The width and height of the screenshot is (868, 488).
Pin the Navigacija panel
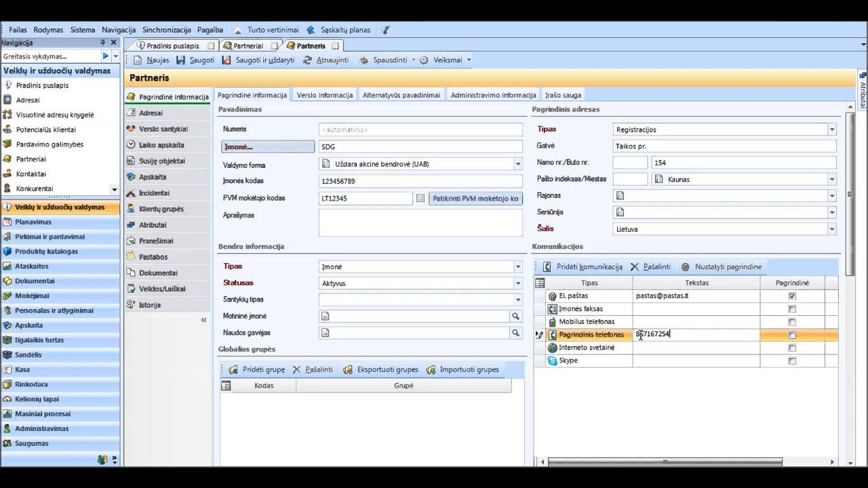(103, 43)
